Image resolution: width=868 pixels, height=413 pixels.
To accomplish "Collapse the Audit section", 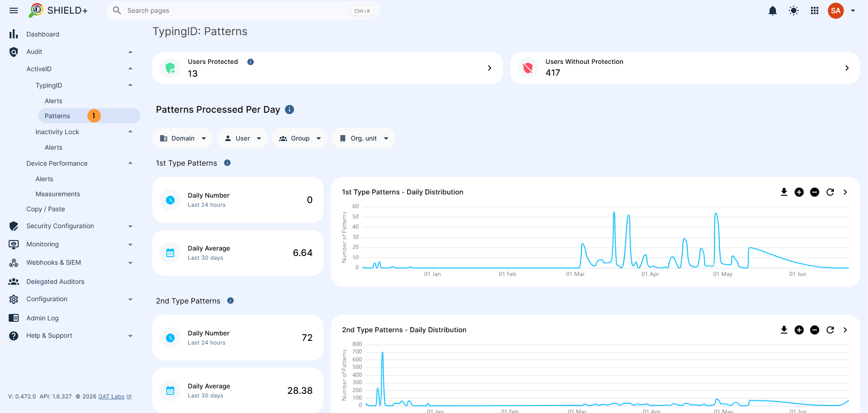I will (x=130, y=52).
